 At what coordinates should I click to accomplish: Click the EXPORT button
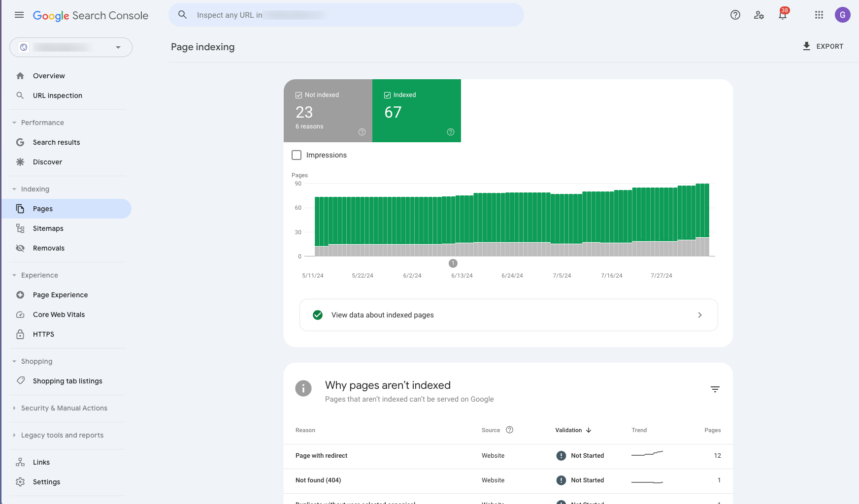point(823,46)
